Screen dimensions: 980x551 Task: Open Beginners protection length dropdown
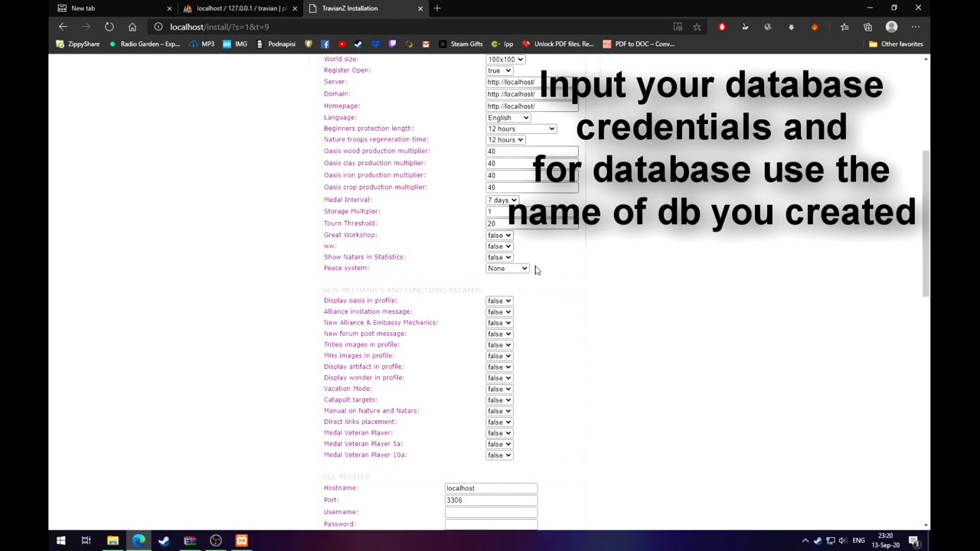pyautogui.click(x=521, y=129)
